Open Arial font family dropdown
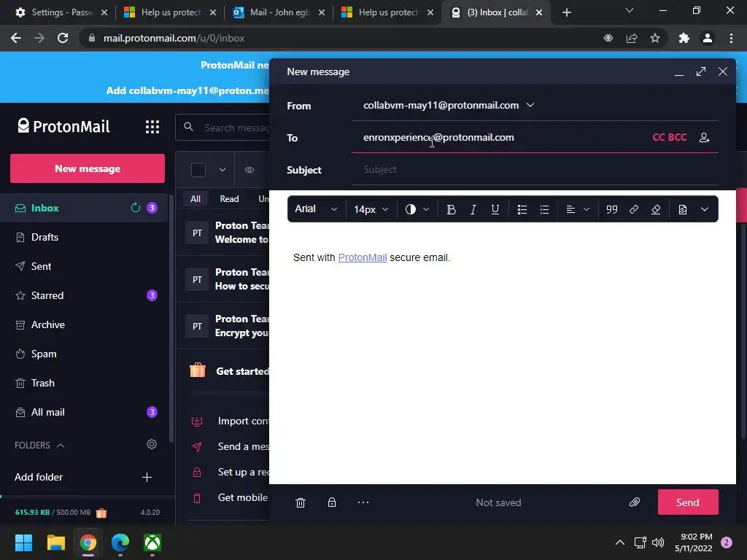The image size is (747, 560). (317, 209)
